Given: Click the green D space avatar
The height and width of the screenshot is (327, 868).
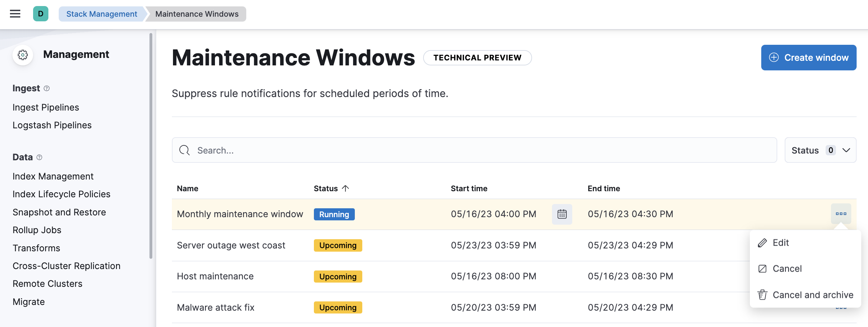Looking at the screenshot, I should coord(41,14).
